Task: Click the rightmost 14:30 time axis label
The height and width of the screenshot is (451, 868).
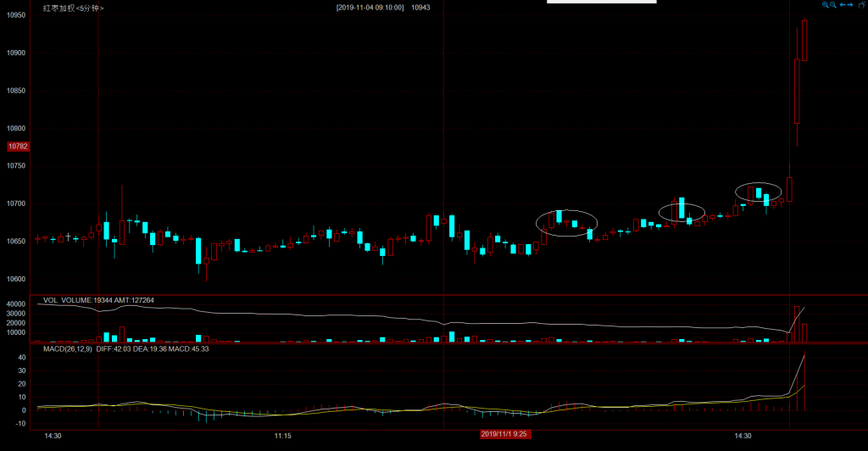Action: 743,436
